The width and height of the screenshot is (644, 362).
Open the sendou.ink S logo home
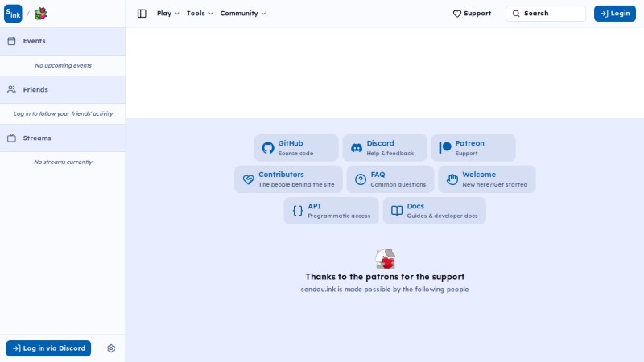tap(13, 14)
